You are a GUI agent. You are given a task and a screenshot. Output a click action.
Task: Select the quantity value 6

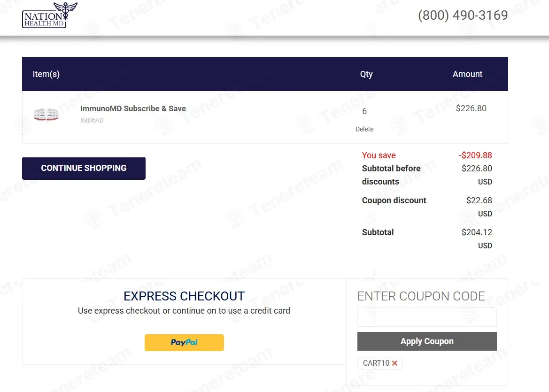pyautogui.click(x=364, y=111)
